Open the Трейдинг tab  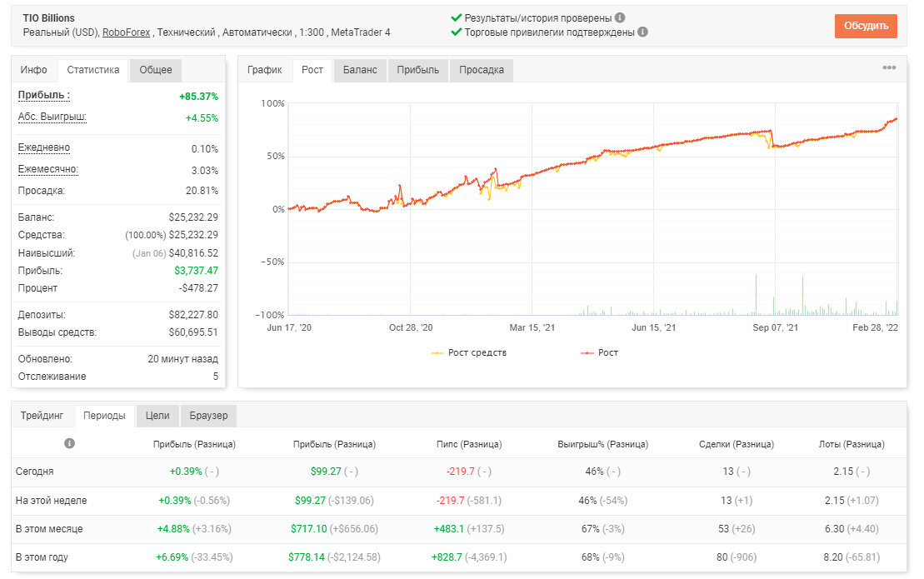click(x=42, y=416)
